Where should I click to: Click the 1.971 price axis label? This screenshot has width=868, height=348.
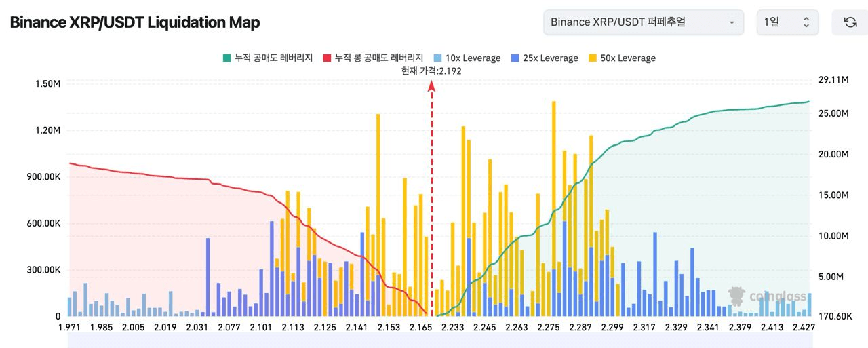pyautogui.click(x=70, y=328)
